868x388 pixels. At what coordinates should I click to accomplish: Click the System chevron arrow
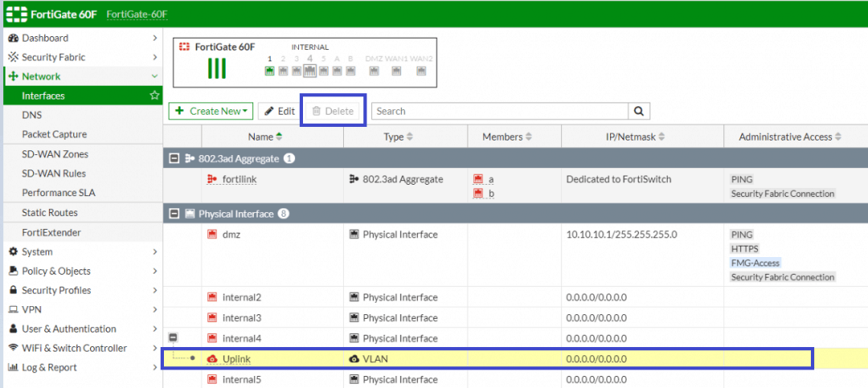[x=155, y=252]
